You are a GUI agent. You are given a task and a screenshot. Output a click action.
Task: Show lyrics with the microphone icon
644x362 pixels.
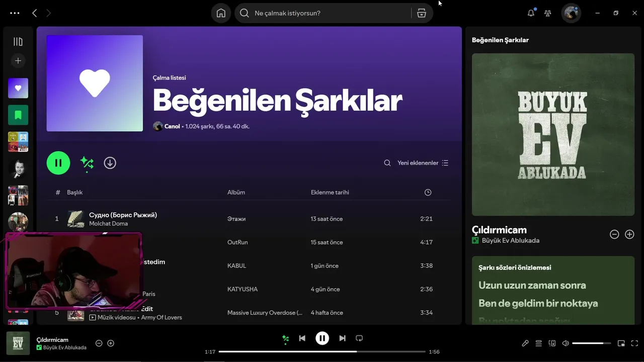[525, 343]
